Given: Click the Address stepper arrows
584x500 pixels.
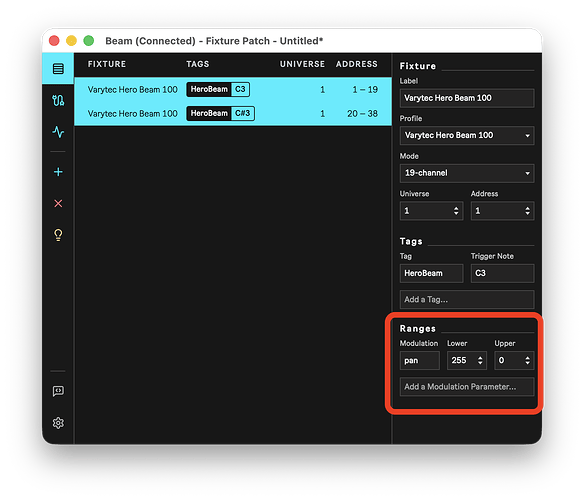Looking at the screenshot, I should tap(527, 211).
